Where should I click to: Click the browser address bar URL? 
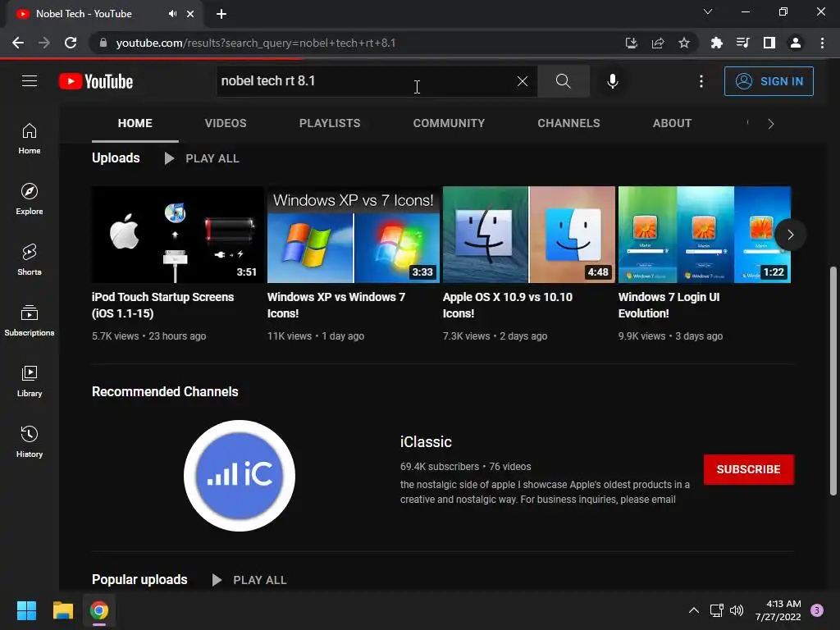tap(256, 43)
